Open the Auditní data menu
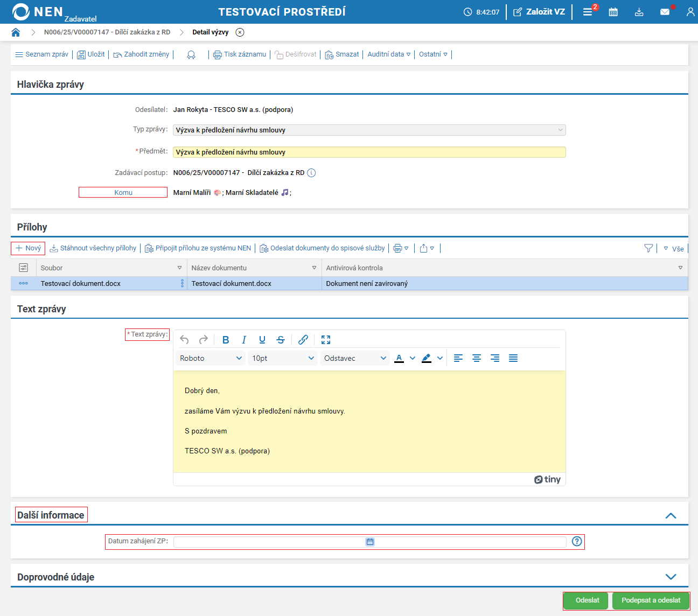The image size is (698, 616). click(x=389, y=54)
